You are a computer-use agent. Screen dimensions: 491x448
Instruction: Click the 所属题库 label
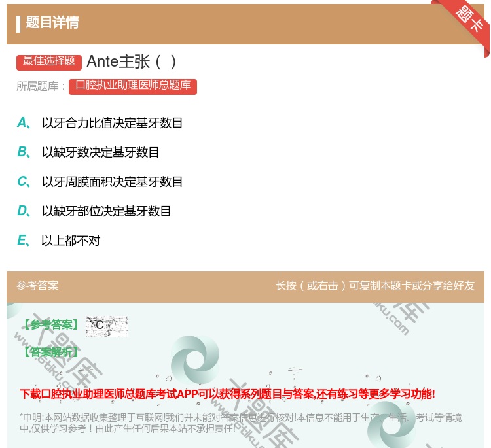point(41,86)
